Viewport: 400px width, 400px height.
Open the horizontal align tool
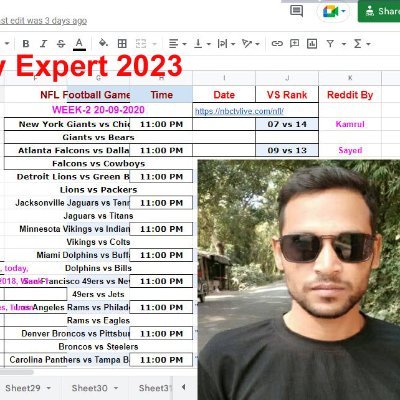click(x=173, y=44)
